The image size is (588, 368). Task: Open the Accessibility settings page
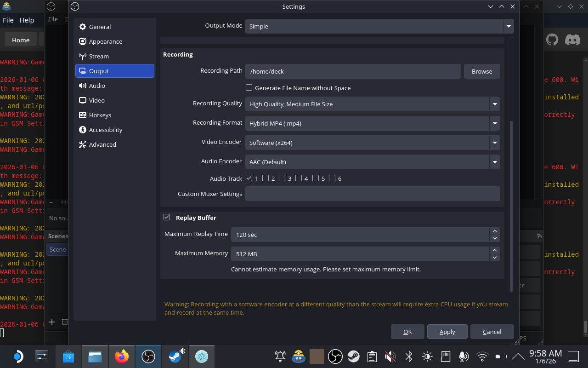[x=105, y=130]
